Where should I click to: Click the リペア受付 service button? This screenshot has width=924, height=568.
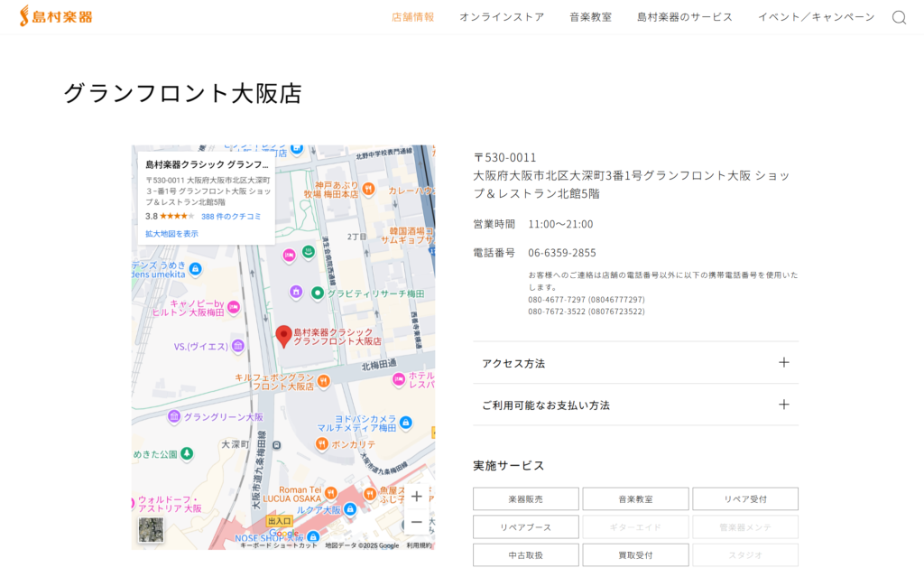coord(745,499)
